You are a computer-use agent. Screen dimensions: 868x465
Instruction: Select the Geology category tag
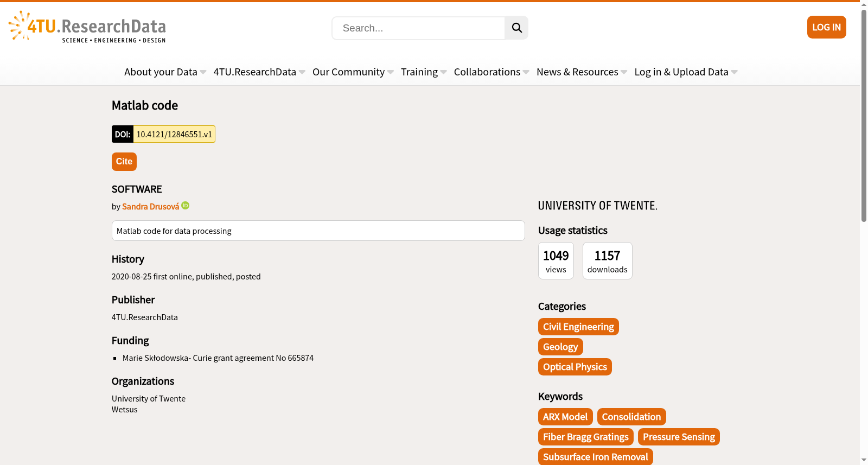pyautogui.click(x=560, y=347)
